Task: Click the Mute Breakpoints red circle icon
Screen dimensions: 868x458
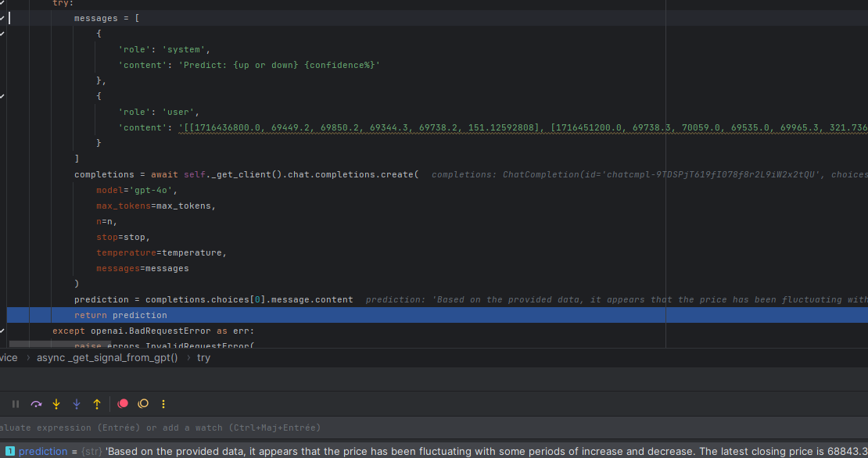Action: pyautogui.click(x=121, y=403)
